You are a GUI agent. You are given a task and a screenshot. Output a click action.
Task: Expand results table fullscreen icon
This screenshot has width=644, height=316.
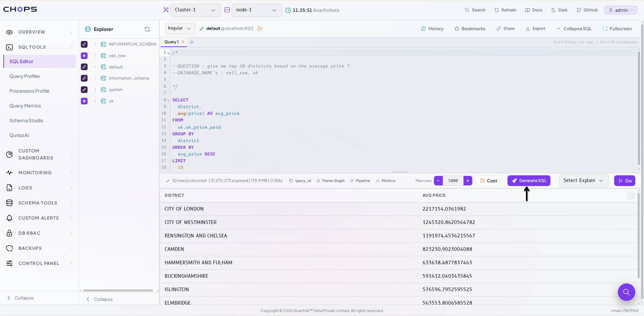tap(631, 195)
